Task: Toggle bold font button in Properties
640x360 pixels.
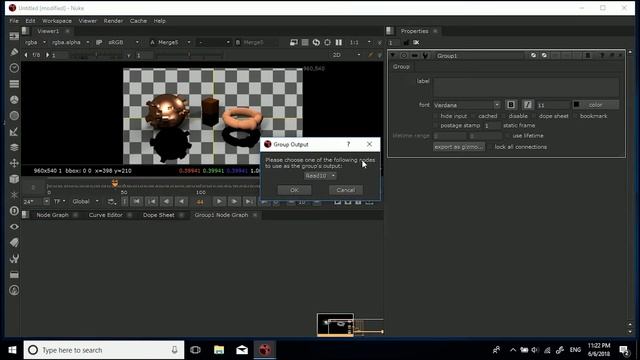Action: coord(511,105)
